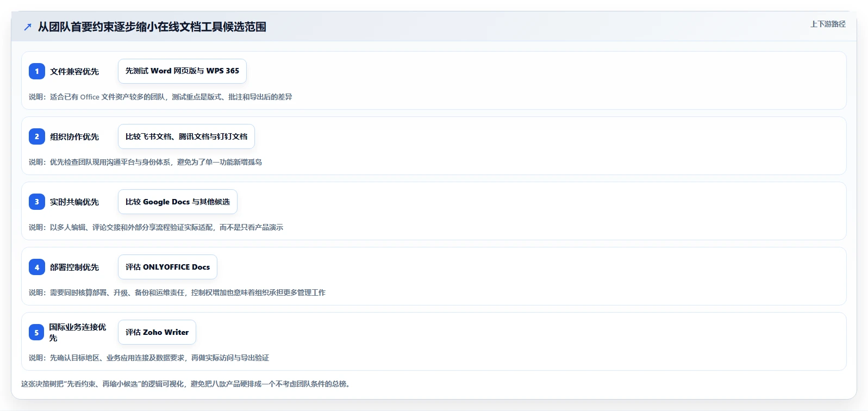Click the 组织协作优先 heading
Viewport: 868px width, 411px height.
click(74, 136)
